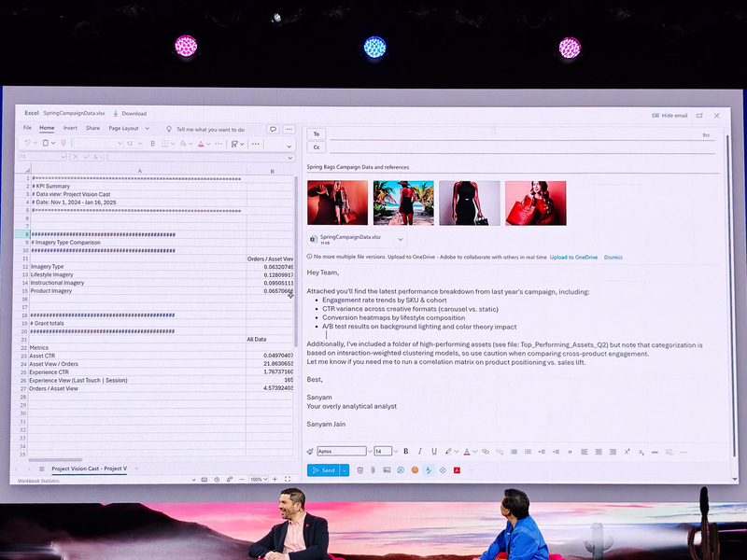This screenshot has height=560, width=747.
Task: Select the 'Orders / Asset View' row 27 cell
Action: coord(137,388)
